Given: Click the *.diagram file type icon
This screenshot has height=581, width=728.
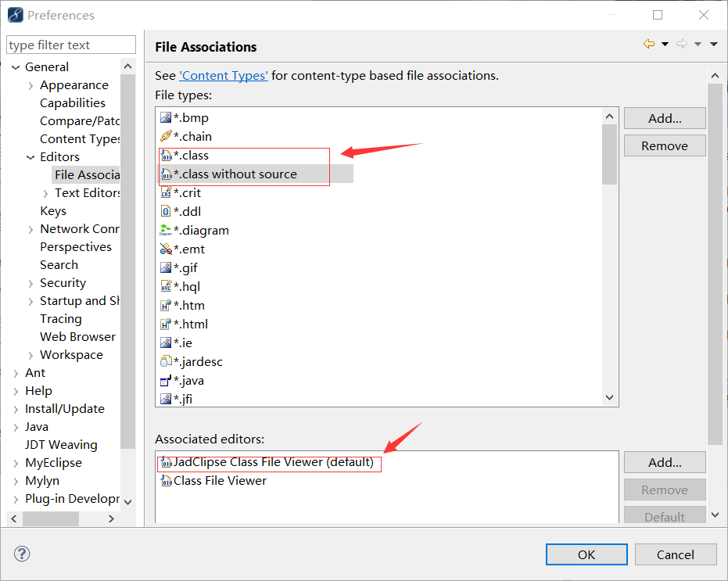Looking at the screenshot, I should (165, 231).
